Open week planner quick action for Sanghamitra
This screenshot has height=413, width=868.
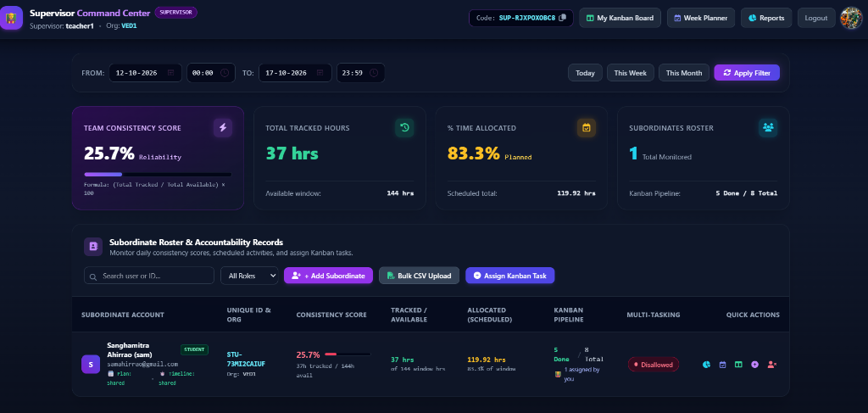(722, 365)
